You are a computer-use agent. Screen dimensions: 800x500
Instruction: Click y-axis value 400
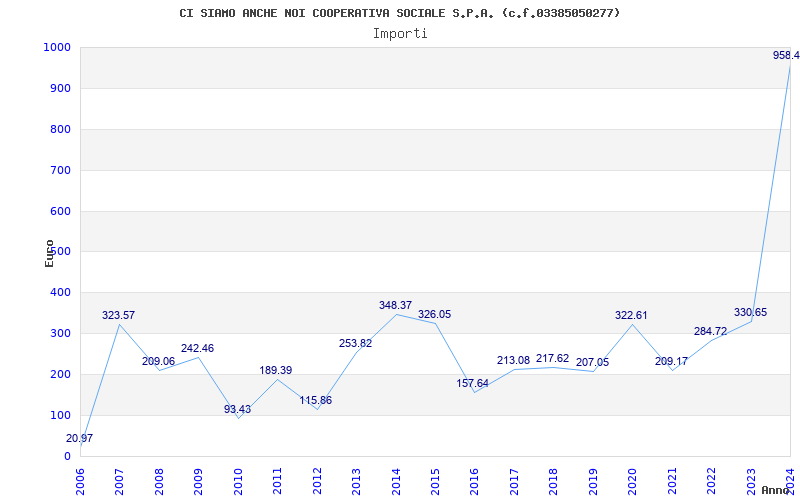pos(60,292)
